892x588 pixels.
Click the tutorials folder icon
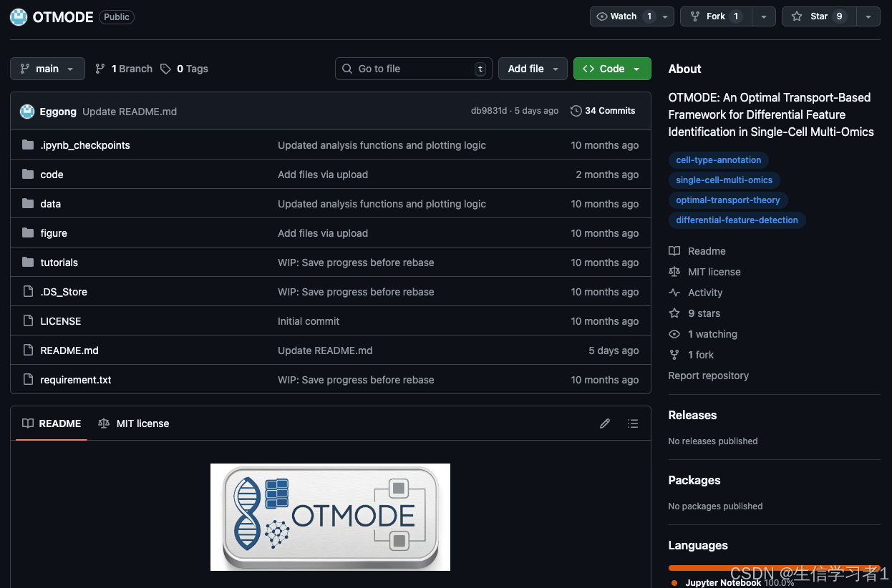point(28,263)
